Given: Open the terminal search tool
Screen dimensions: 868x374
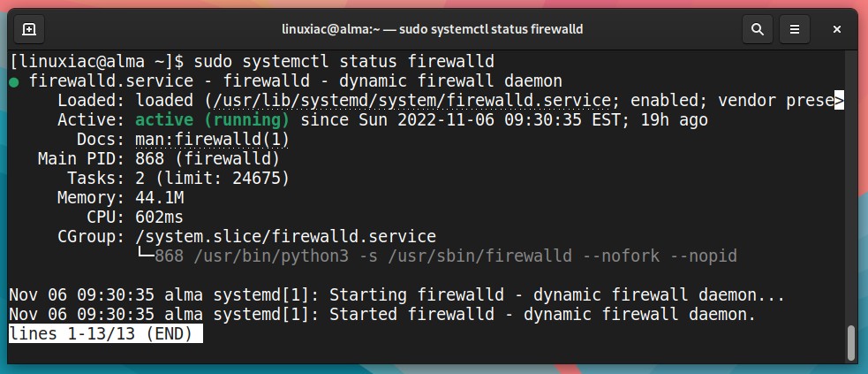Looking at the screenshot, I should tap(758, 29).
